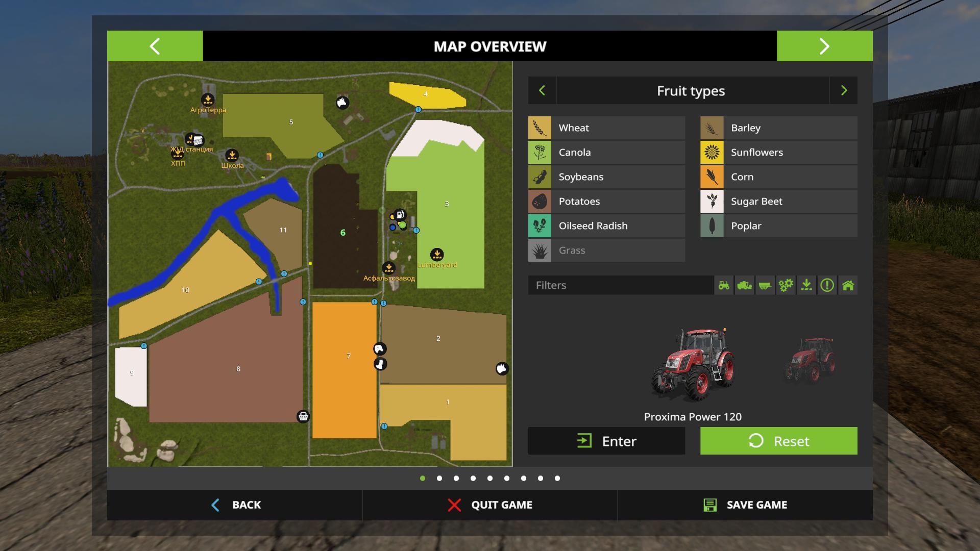Toggle Grass fruit type overlay
Image resolution: width=980 pixels, height=551 pixels.
pos(606,251)
